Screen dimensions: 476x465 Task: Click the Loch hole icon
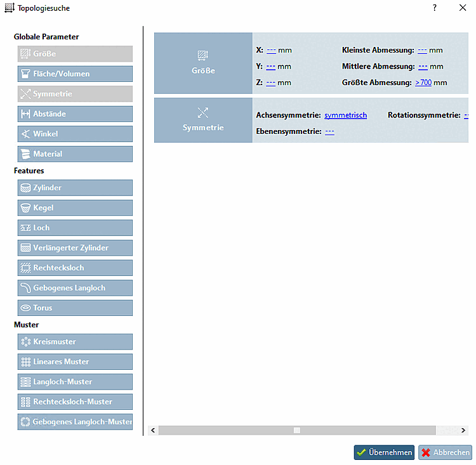tap(25, 228)
